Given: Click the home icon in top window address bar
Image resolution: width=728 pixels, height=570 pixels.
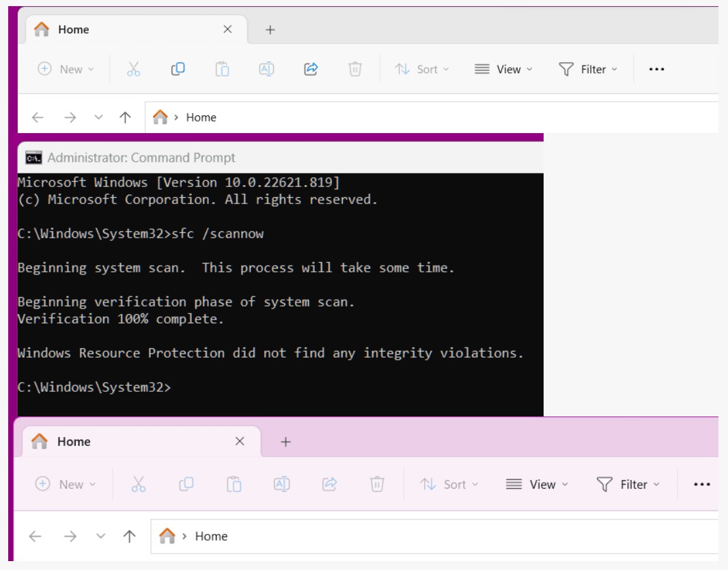Looking at the screenshot, I should [160, 117].
